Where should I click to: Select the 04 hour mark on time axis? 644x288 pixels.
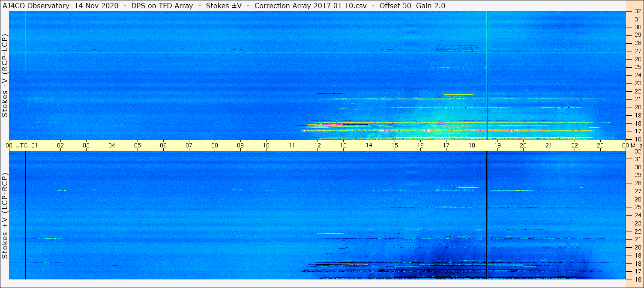[x=112, y=145]
